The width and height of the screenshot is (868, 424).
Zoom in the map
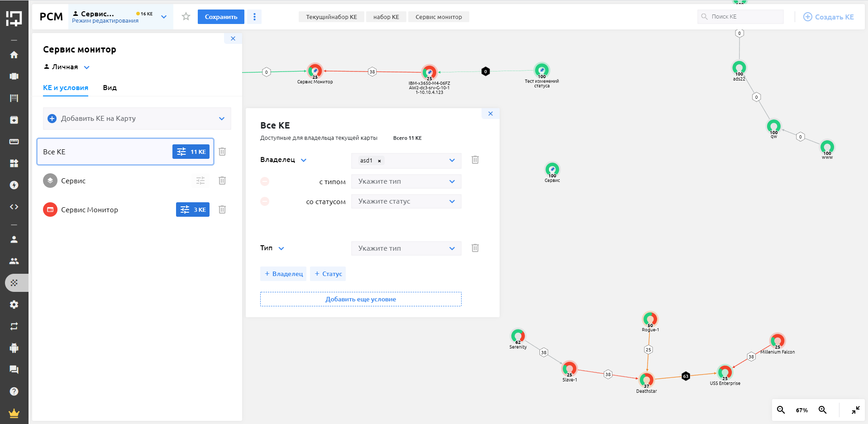[x=823, y=410]
